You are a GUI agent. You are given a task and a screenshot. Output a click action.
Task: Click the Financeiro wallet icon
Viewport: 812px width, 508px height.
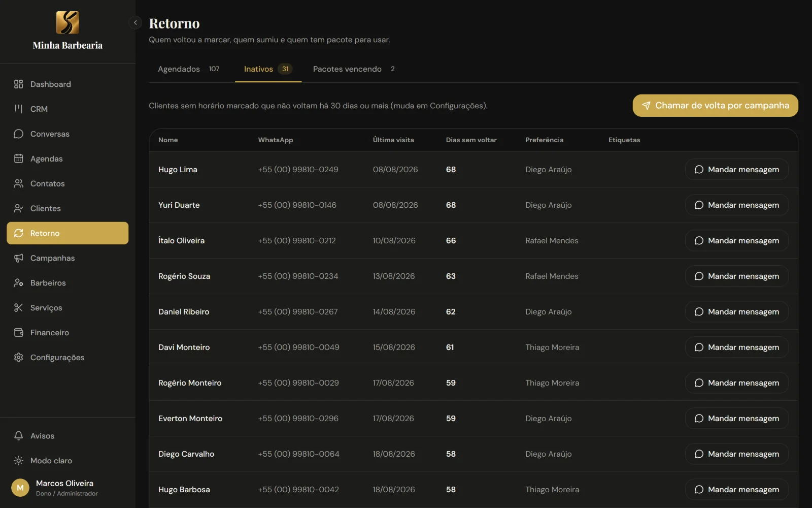coord(19,333)
